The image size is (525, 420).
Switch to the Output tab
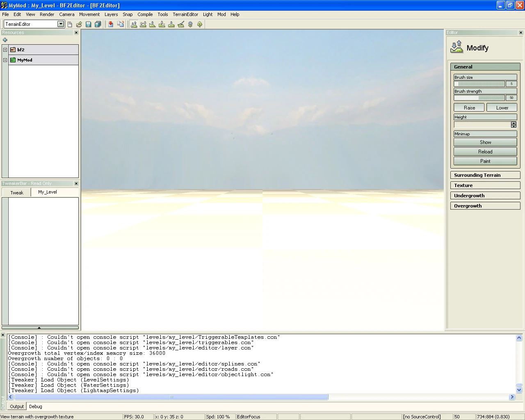coord(17,406)
